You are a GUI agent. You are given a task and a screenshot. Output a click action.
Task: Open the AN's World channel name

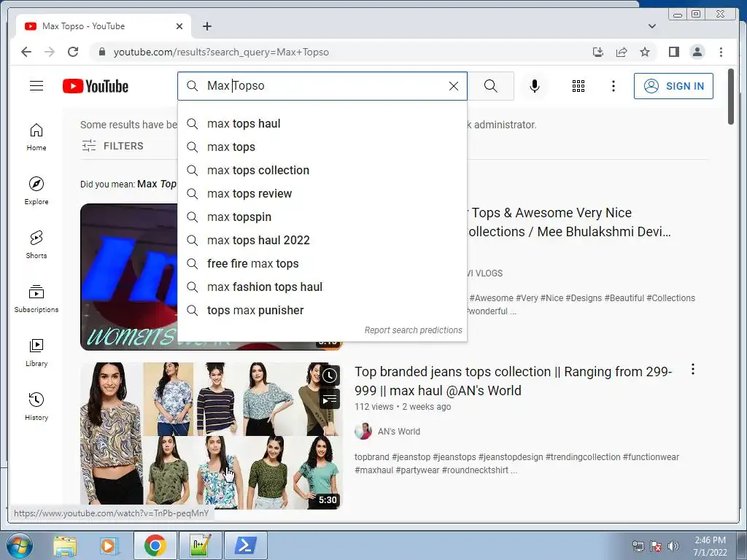pyautogui.click(x=399, y=432)
